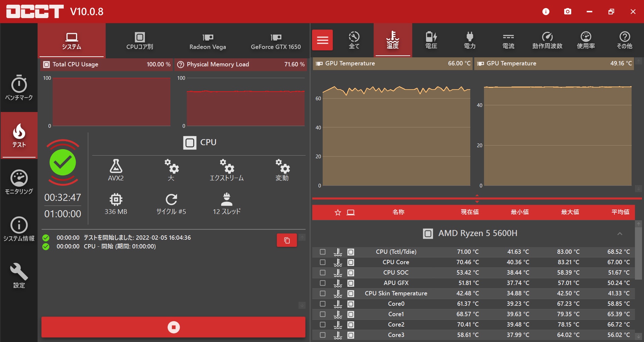
Task: Check the CPU Skin Temperature checkbox
Action: pyautogui.click(x=323, y=293)
